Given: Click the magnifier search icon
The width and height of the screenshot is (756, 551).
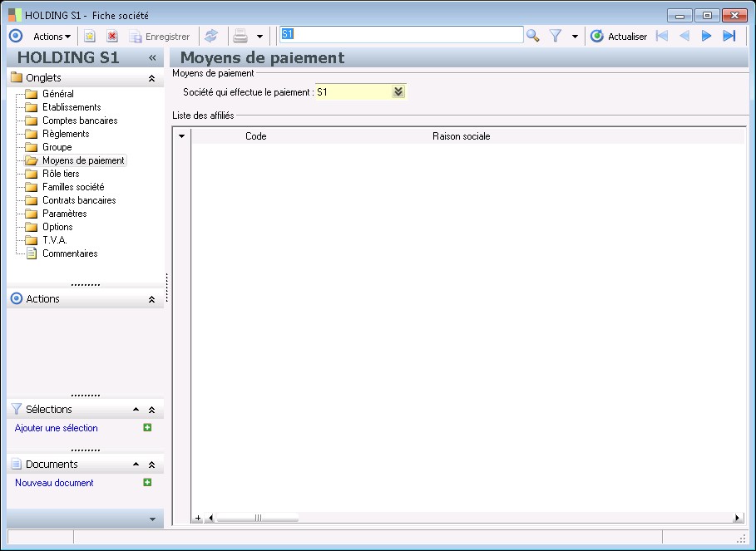Looking at the screenshot, I should click(533, 36).
